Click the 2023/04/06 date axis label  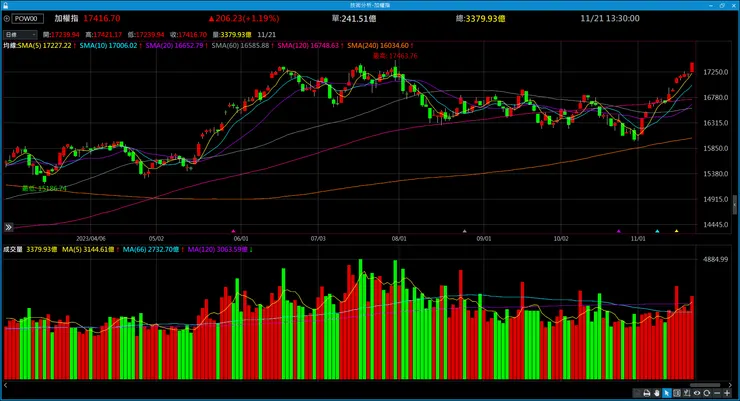click(91, 239)
